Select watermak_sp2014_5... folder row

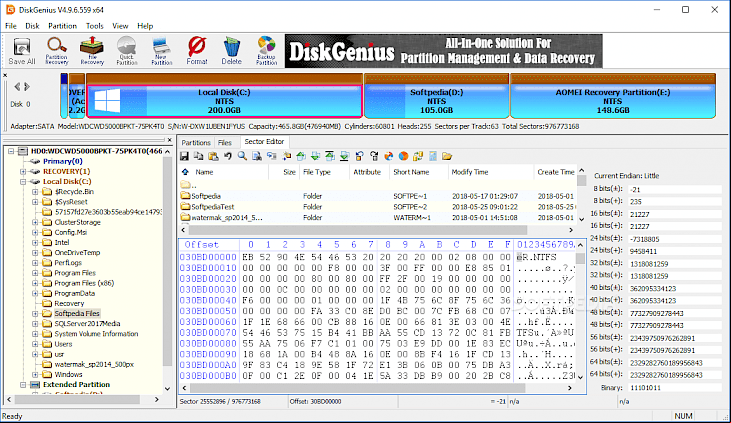coord(378,217)
